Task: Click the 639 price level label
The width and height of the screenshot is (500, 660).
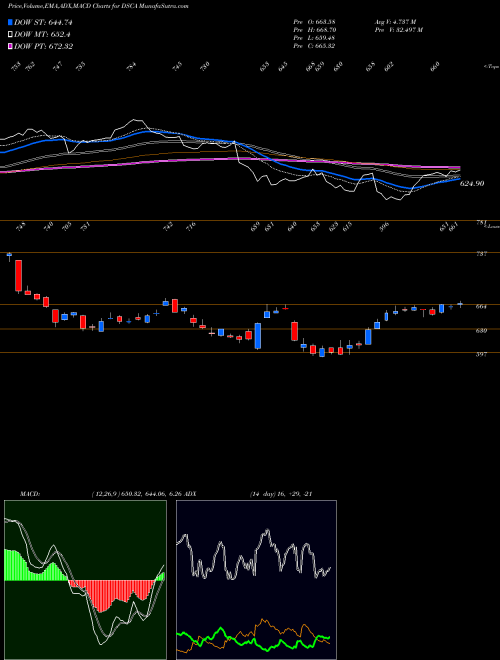Action: click(x=481, y=331)
